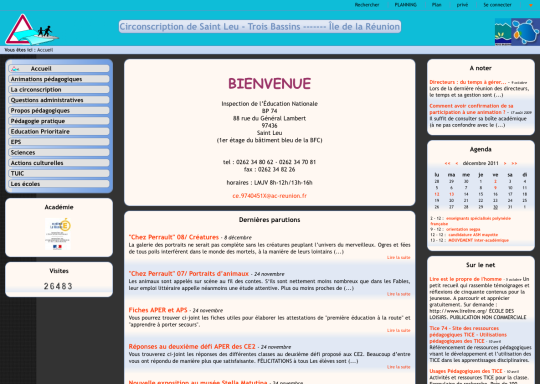Open article Chez Perrault 08/ Créatures
The image size is (540, 384).
[174, 237]
